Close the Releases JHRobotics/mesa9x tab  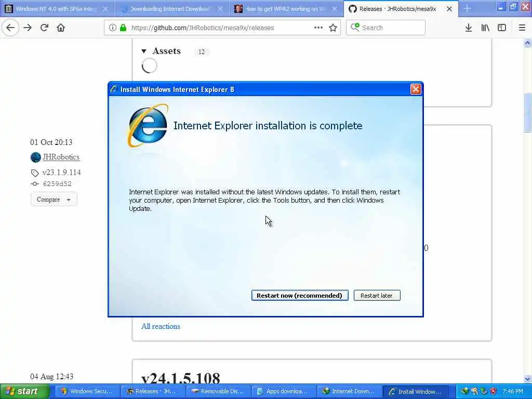pyautogui.click(x=449, y=9)
